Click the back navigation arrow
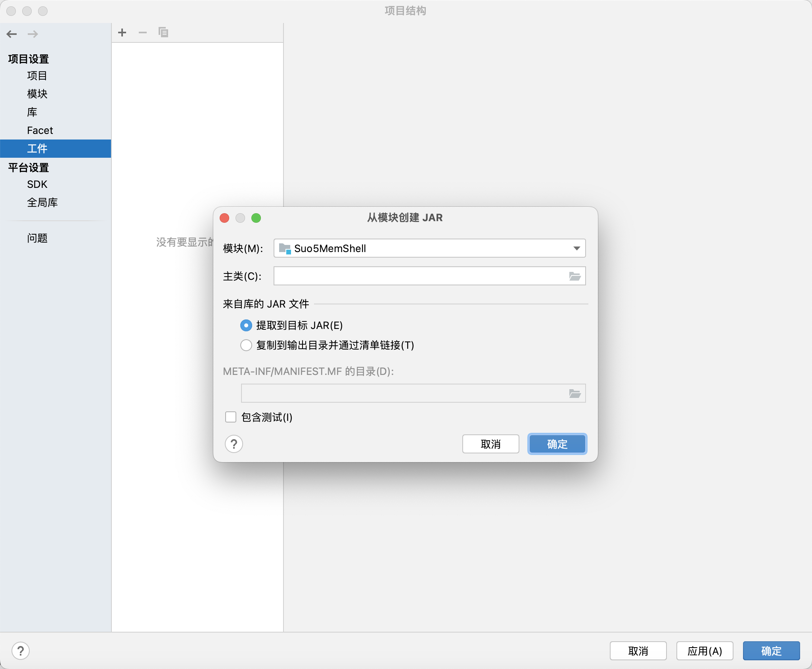The height and width of the screenshot is (669, 812). pos(12,34)
